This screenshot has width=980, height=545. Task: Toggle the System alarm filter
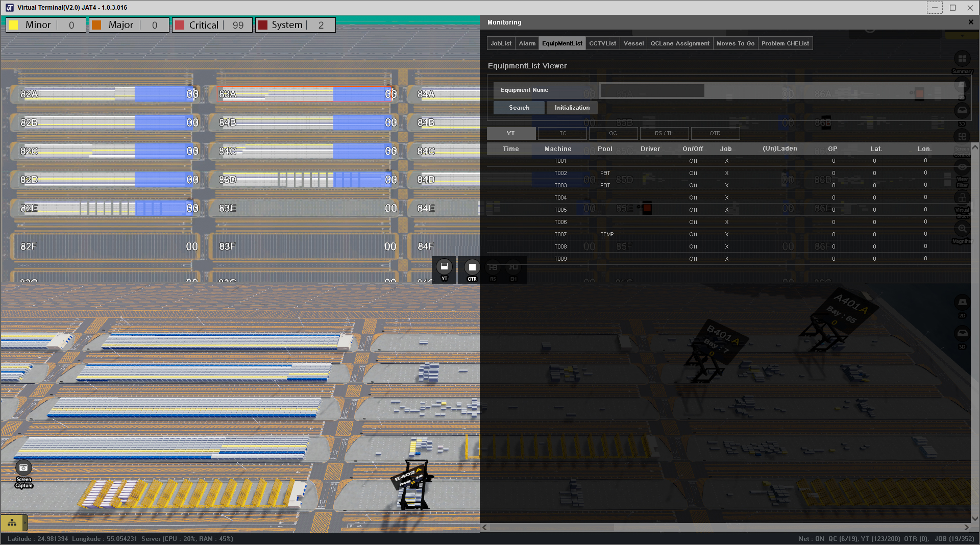coord(295,25)
